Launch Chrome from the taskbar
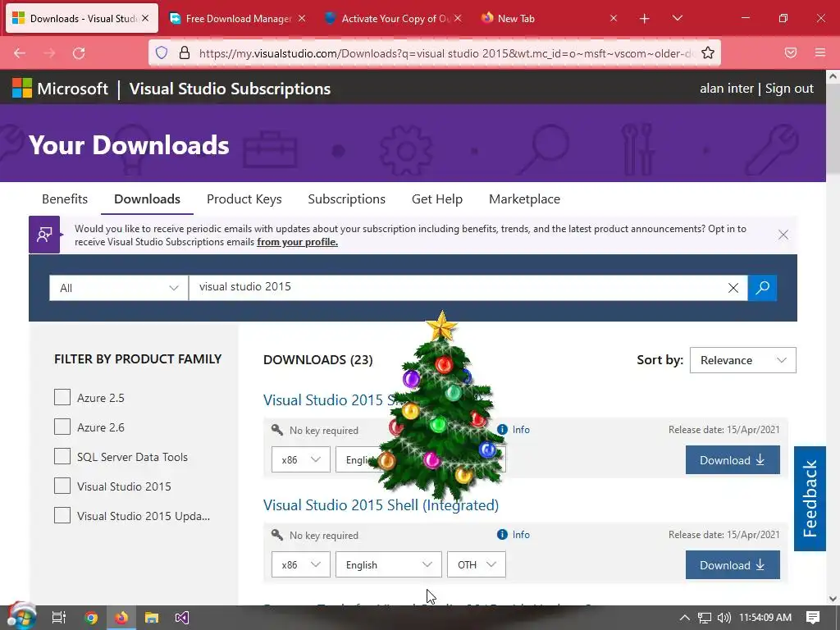This screenshot has height=630, width=840. click(91, 618)
